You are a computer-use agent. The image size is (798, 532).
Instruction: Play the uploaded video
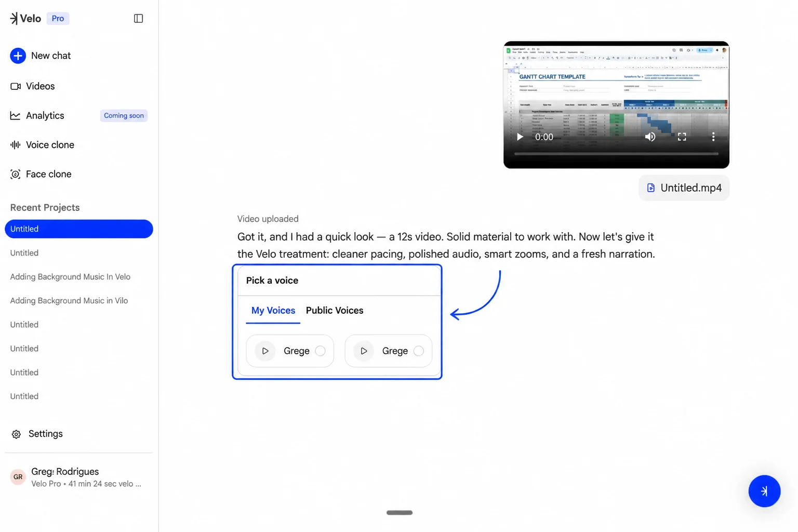tap(520, 137)
